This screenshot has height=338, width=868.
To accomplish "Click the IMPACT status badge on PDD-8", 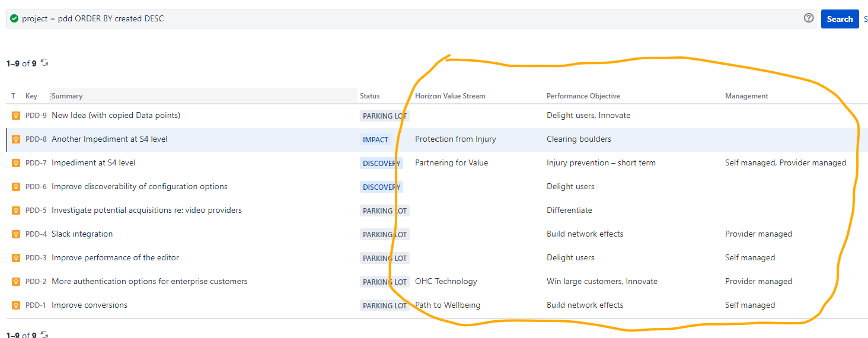I will [x=375, y=140].
